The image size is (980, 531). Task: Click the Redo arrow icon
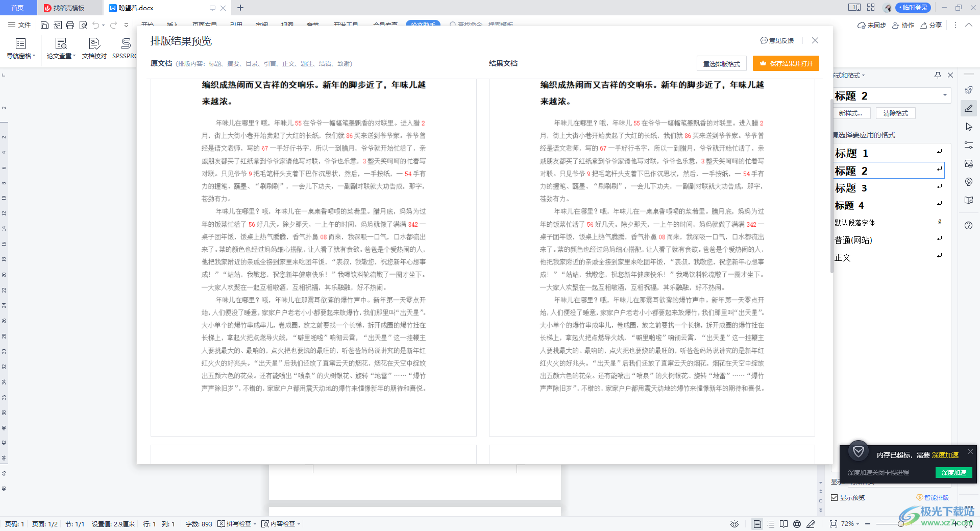(113, 25)
